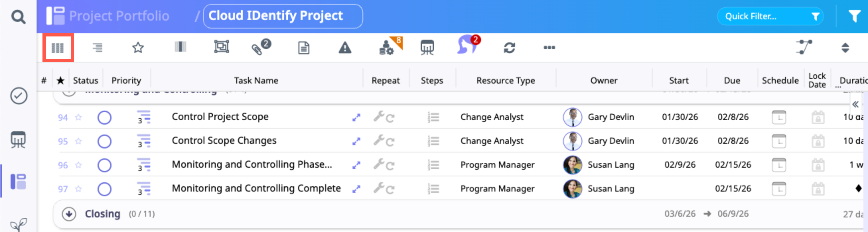
Task: Mark Control Project Scope status circle complete
Action: pyautogui.click(x=105, y=118)
